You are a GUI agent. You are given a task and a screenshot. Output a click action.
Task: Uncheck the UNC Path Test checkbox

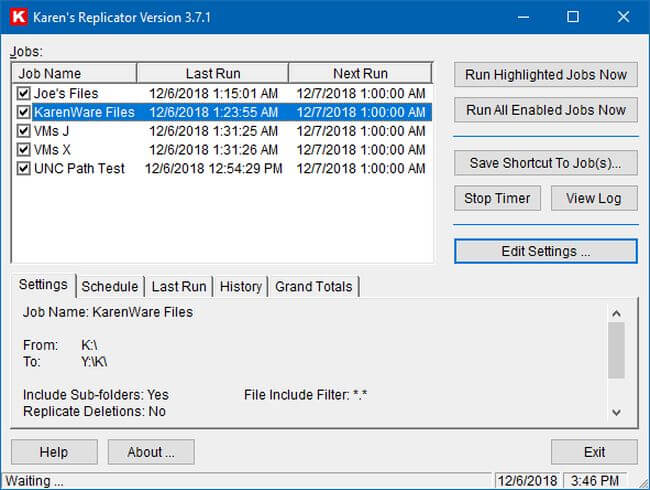(24, 168)
